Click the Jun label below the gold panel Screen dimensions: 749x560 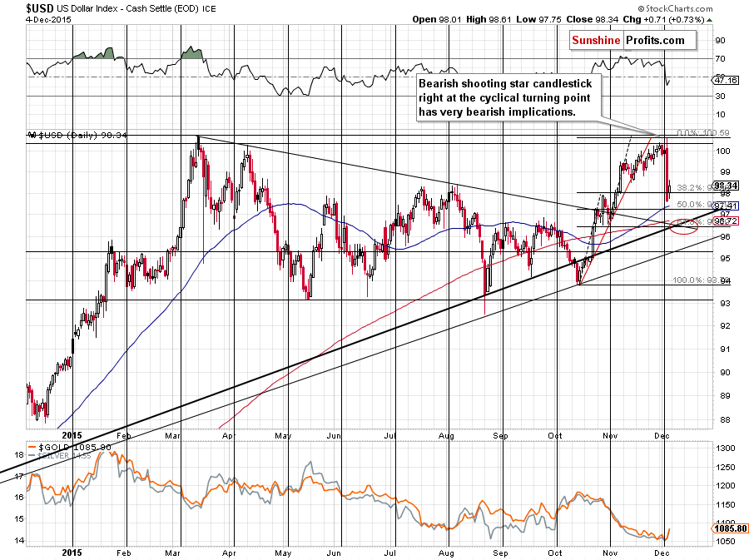[x=334, y=553]
